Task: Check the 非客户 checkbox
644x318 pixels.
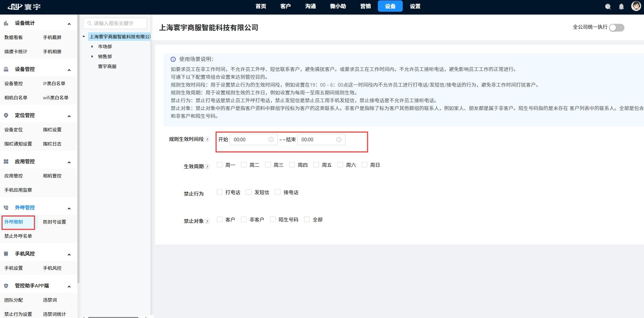Action: tap(244, 219)
